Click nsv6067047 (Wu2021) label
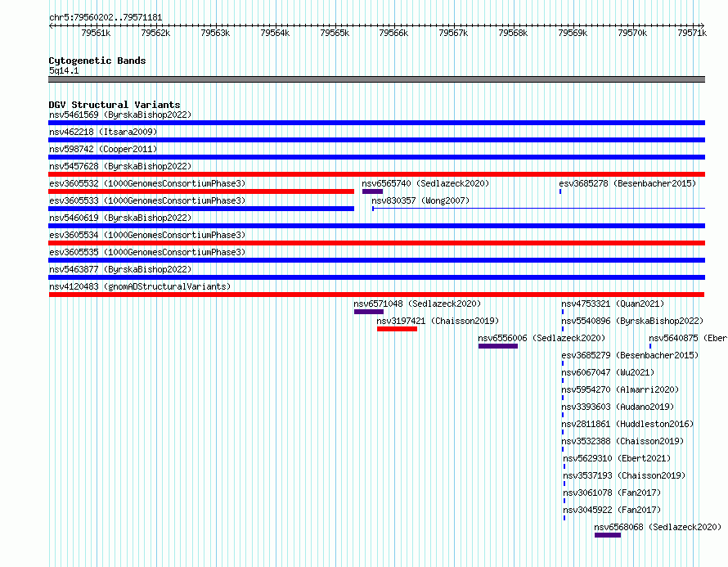 click(x=608, y=372)
